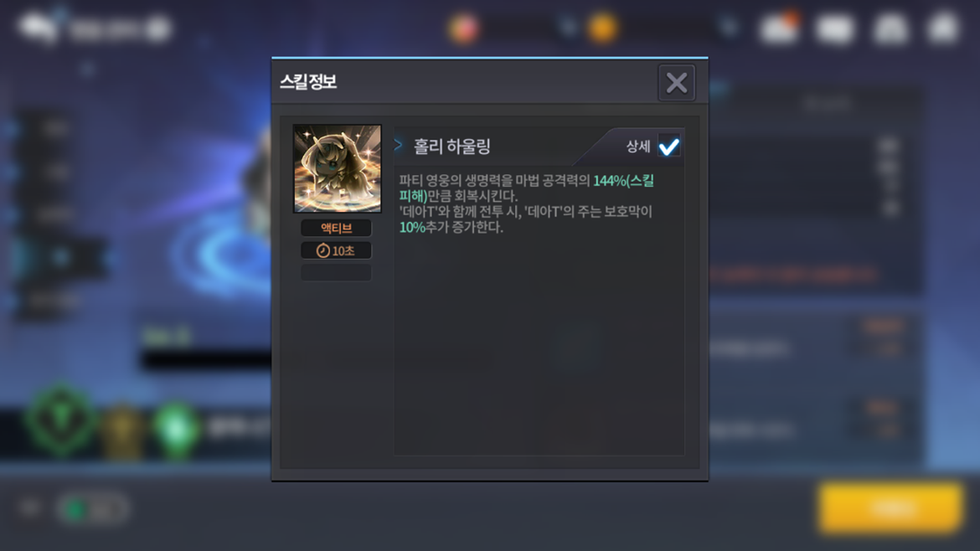Click the clock icon in 10초 cooldown

(x=323, y=251)
